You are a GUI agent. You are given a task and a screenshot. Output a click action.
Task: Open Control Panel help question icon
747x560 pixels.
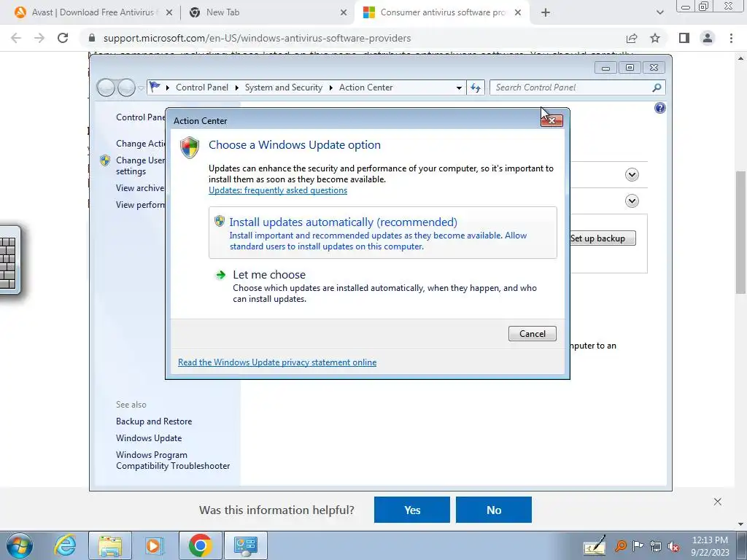click(x=659, y=108)
